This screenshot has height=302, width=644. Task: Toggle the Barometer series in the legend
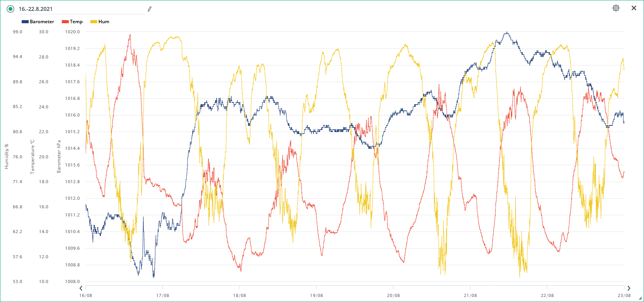click(x=42, y=22)
